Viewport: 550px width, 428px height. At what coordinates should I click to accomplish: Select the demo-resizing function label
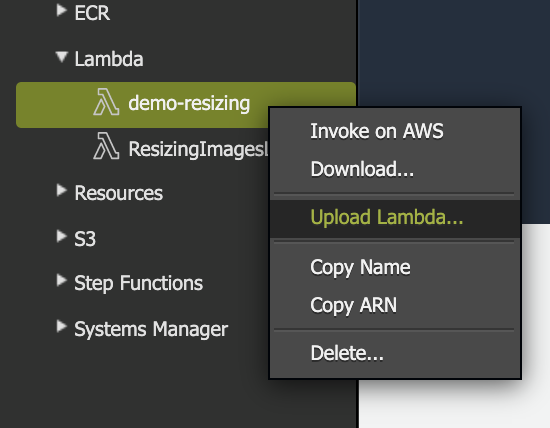tap(189, 103)
